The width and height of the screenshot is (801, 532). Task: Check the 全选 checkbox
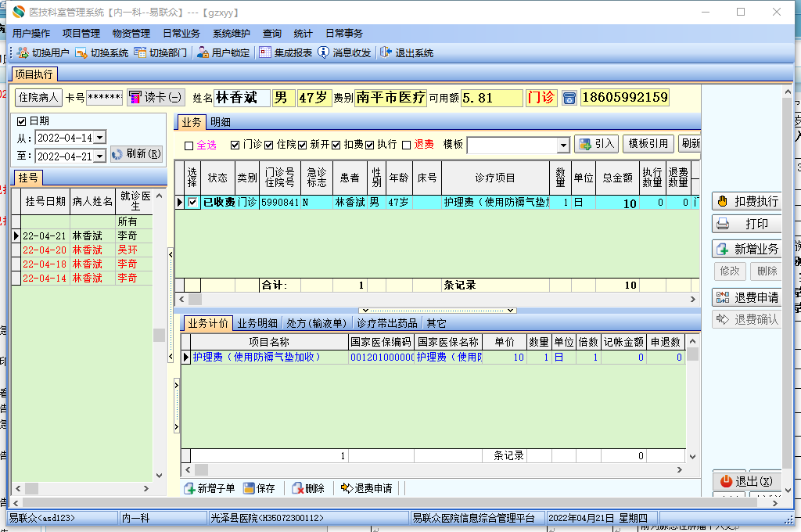click(x=189, y=146)
